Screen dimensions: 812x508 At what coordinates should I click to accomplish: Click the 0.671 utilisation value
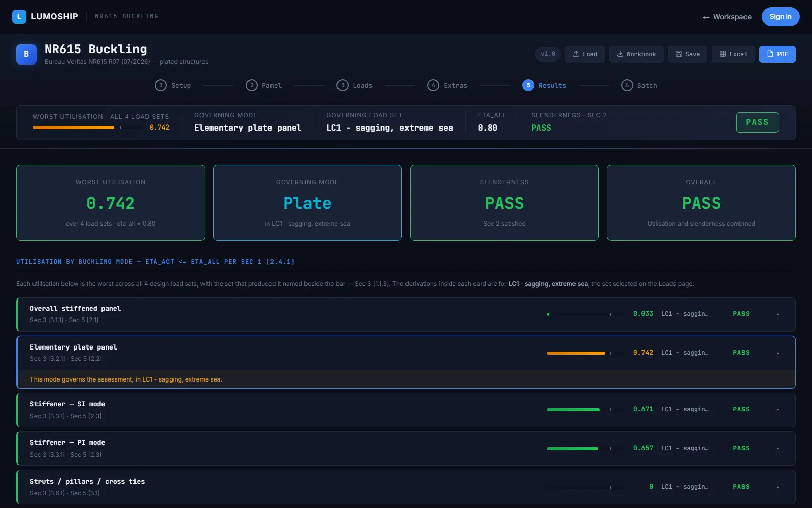pyautogui.click(x=643, y=409)
